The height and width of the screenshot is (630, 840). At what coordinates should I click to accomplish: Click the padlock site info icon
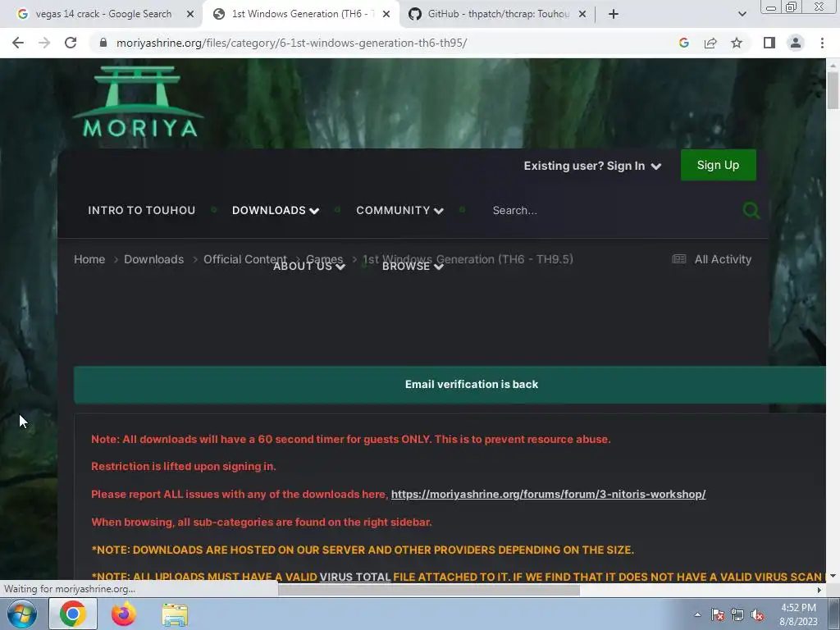[x=103, y=43]
